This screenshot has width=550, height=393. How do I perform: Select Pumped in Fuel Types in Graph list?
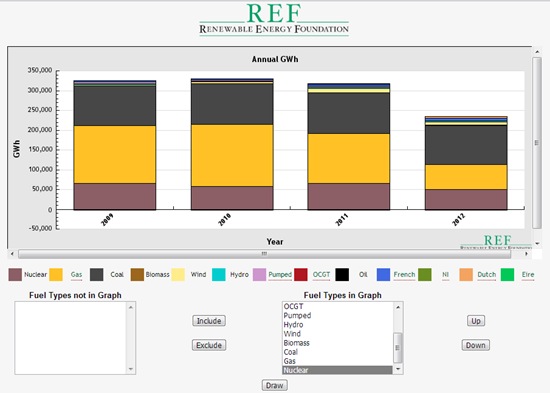pos(337,315)
